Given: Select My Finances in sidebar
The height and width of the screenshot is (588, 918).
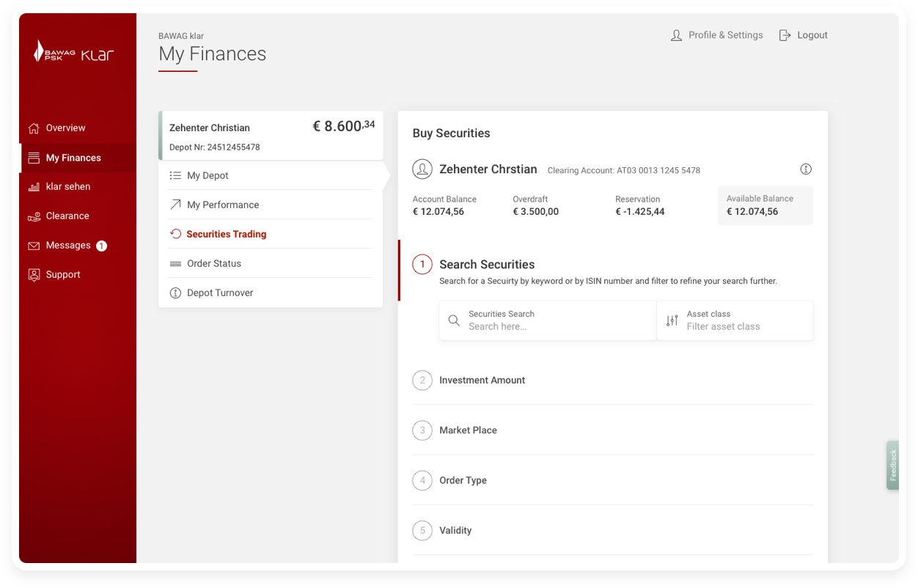Looking at the screenshot, I should click(x=73, y=158).
